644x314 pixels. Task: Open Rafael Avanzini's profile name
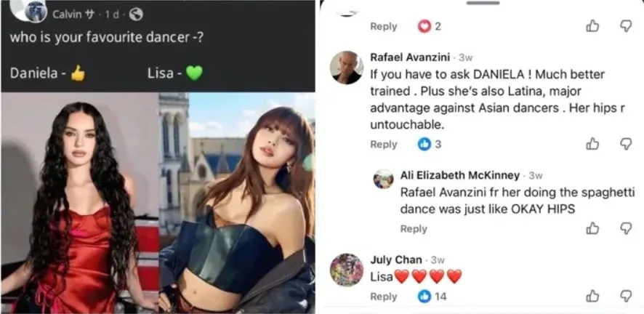pyautogui.click(x=410, y=57)
